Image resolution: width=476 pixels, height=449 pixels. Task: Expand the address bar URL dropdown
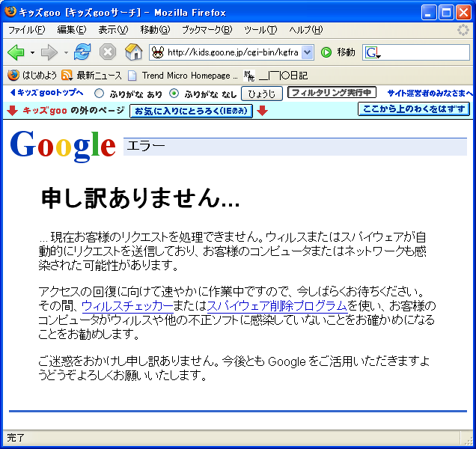tap(308, 52)
